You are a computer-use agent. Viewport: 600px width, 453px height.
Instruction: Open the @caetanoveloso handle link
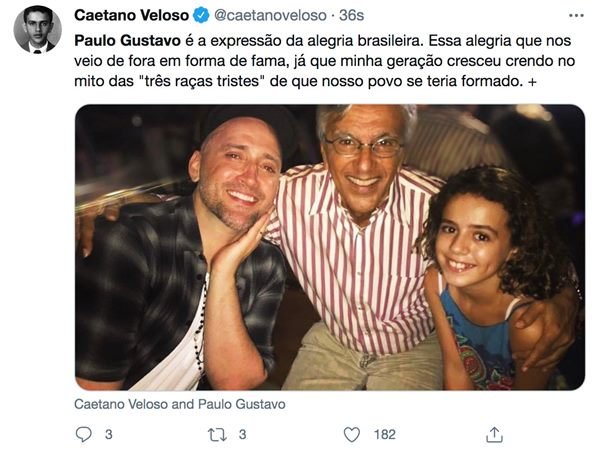(x=270, y=15)
